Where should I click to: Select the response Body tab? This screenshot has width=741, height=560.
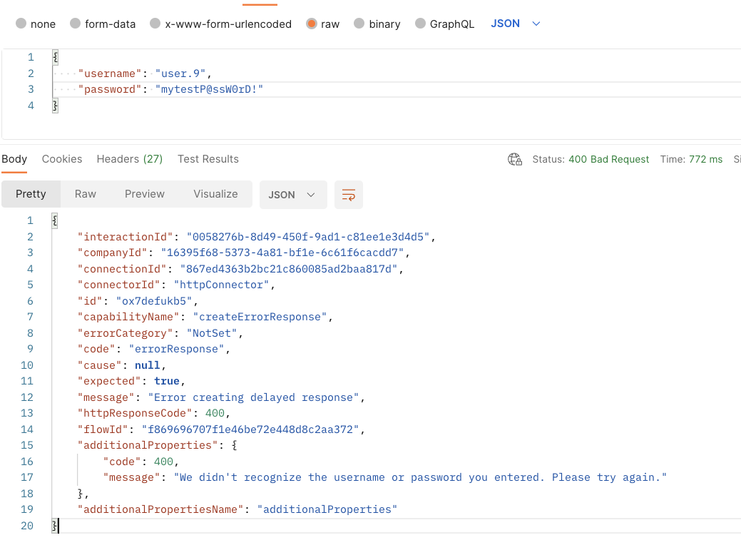14,159
